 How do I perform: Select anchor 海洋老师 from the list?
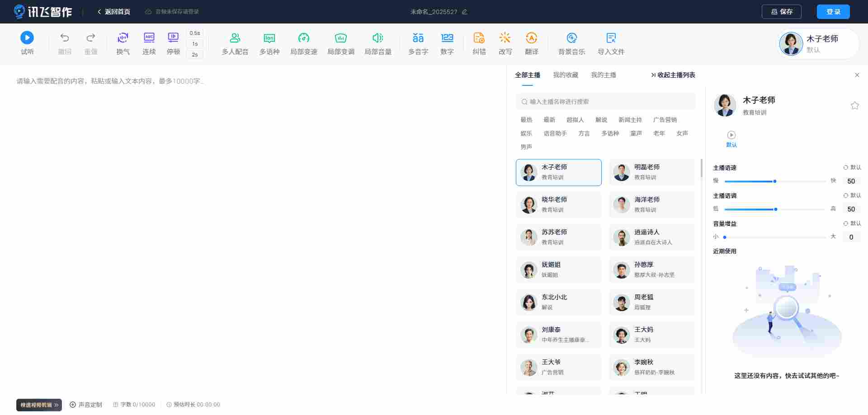651,204
